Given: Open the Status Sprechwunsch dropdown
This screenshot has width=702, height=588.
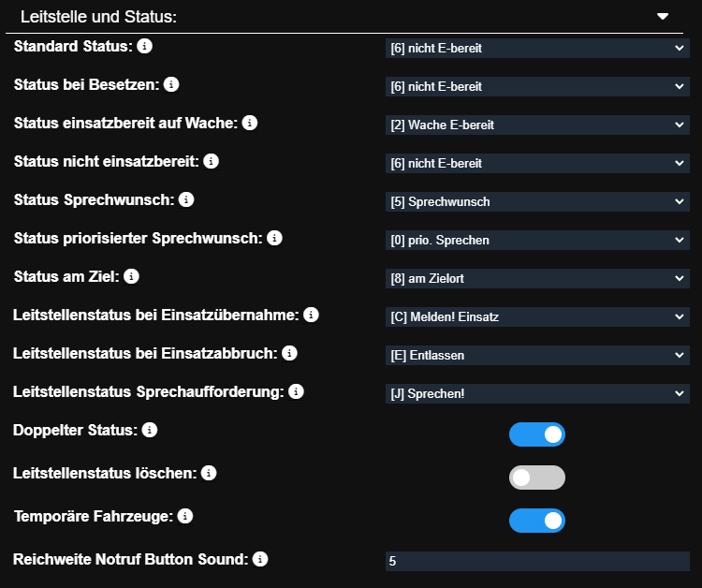Looking at the screenshot, I should (537, 201).
